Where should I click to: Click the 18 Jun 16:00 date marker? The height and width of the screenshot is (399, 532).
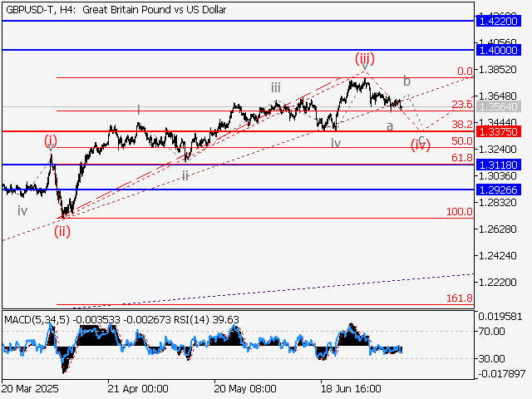[350, 388]
